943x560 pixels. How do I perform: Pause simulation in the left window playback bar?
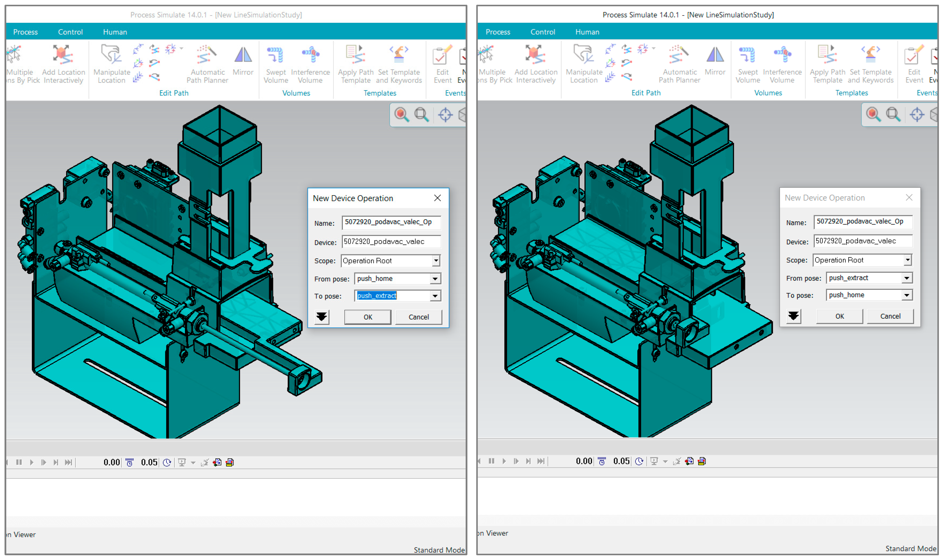click(19, 462)
